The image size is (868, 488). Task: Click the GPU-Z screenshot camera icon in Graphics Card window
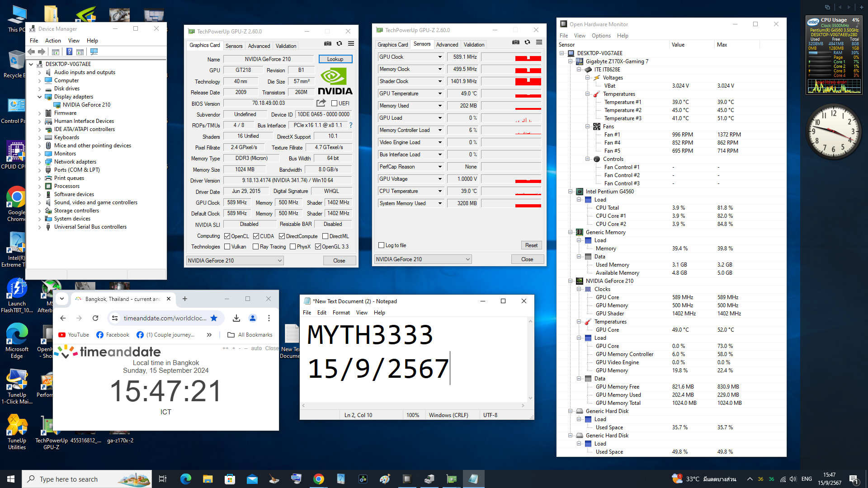328,44
